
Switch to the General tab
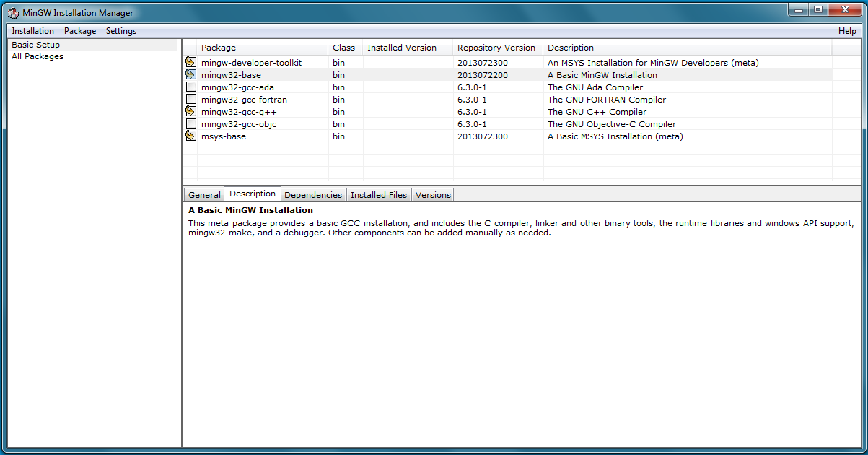204,195
